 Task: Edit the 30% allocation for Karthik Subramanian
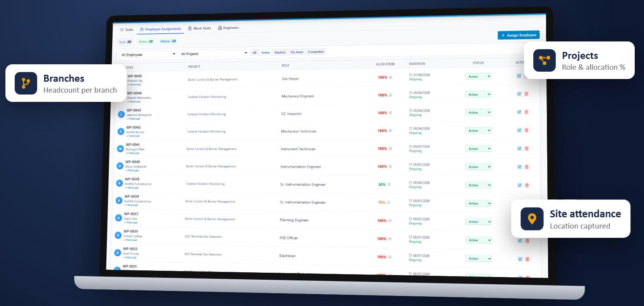pyautogui.click(x=389, y=184)
